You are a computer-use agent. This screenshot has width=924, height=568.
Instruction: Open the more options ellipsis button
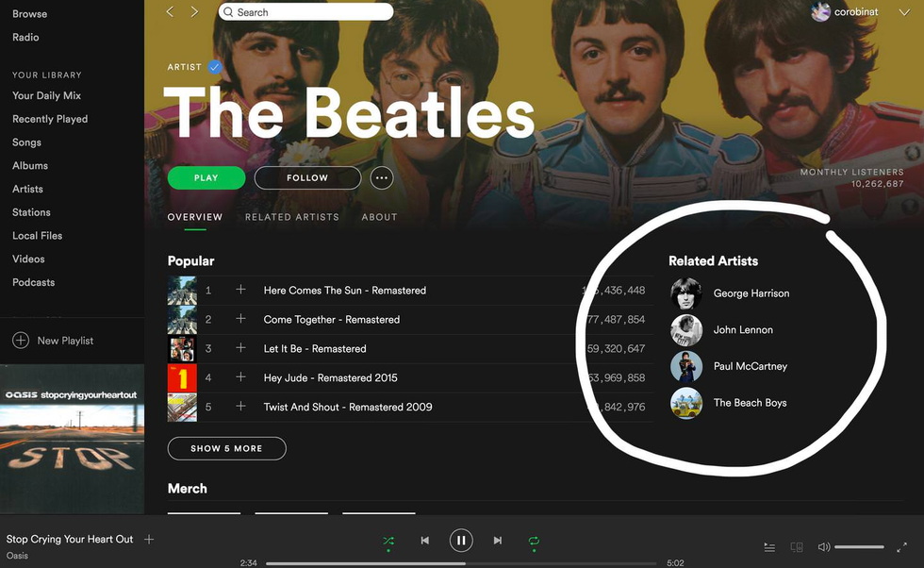tap(381, 177)
